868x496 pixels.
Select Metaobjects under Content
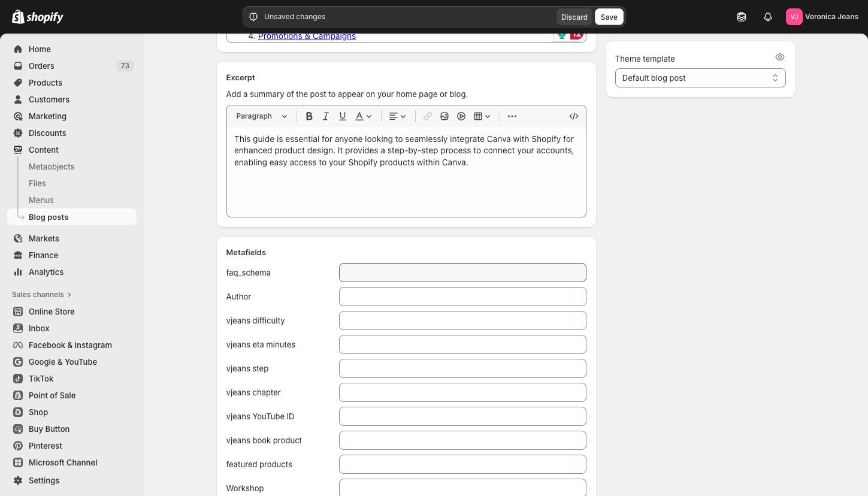coord(52,167)
